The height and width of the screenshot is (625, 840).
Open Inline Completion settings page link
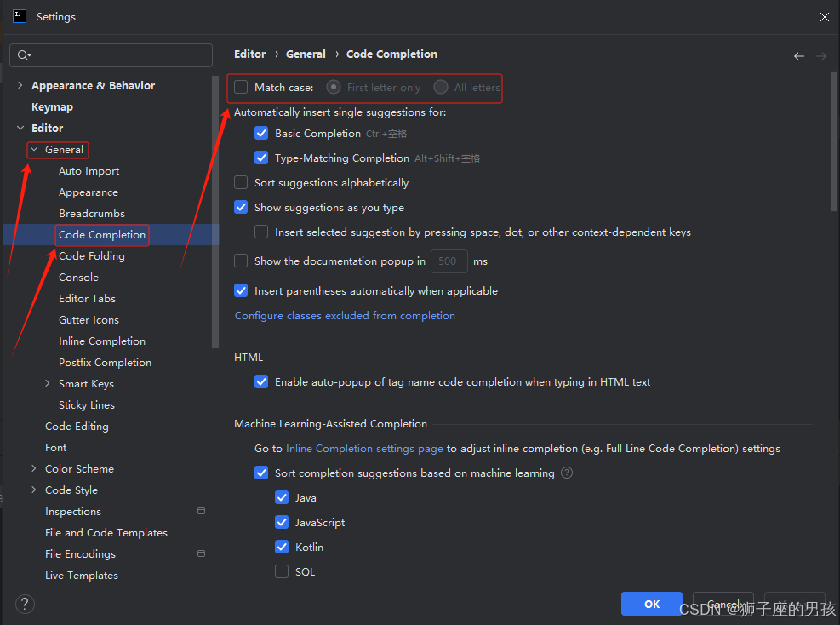(364, 448)
